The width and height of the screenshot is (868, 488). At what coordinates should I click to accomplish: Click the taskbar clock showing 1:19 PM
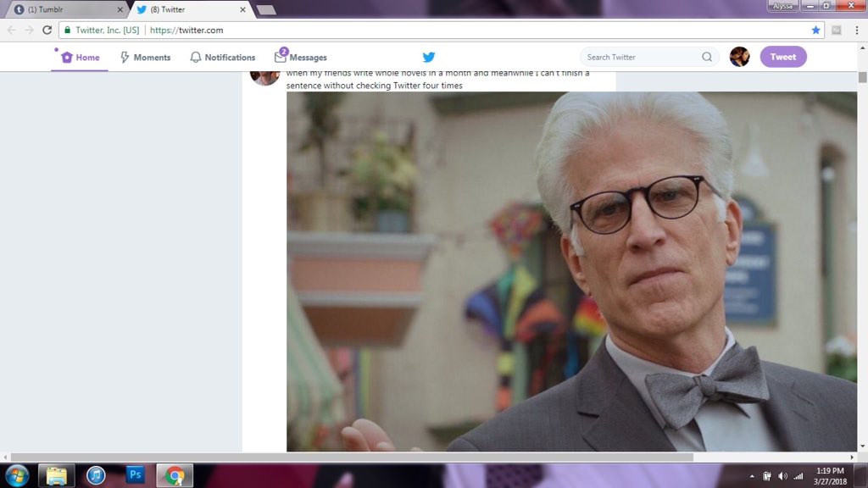(x=830, y=476)
